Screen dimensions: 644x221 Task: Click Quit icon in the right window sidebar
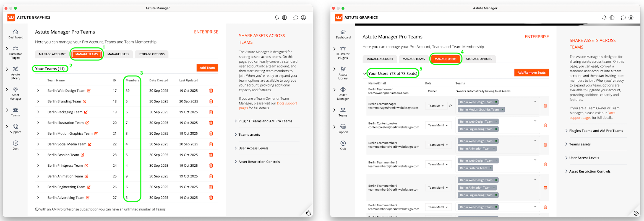343,145
